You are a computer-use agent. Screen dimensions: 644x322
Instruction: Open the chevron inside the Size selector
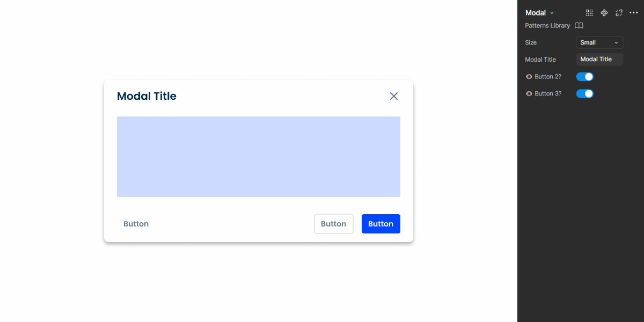617,42
